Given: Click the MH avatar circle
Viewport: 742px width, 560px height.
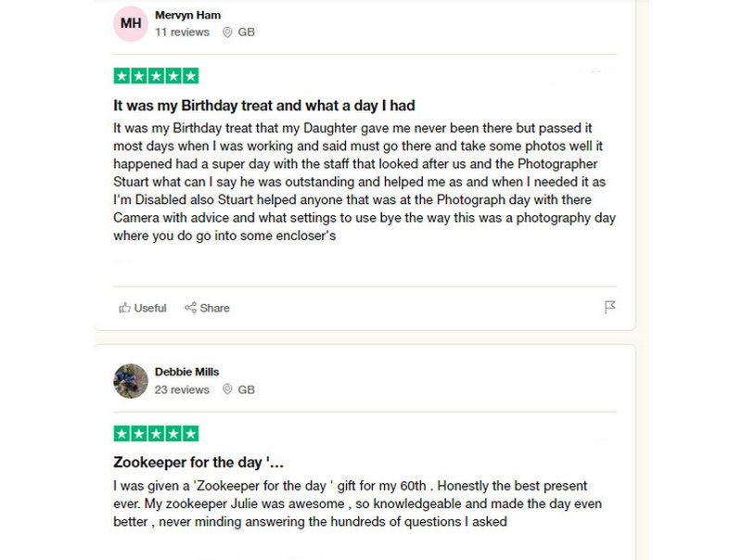Looking at the screenshot, I should coord(131,23).
